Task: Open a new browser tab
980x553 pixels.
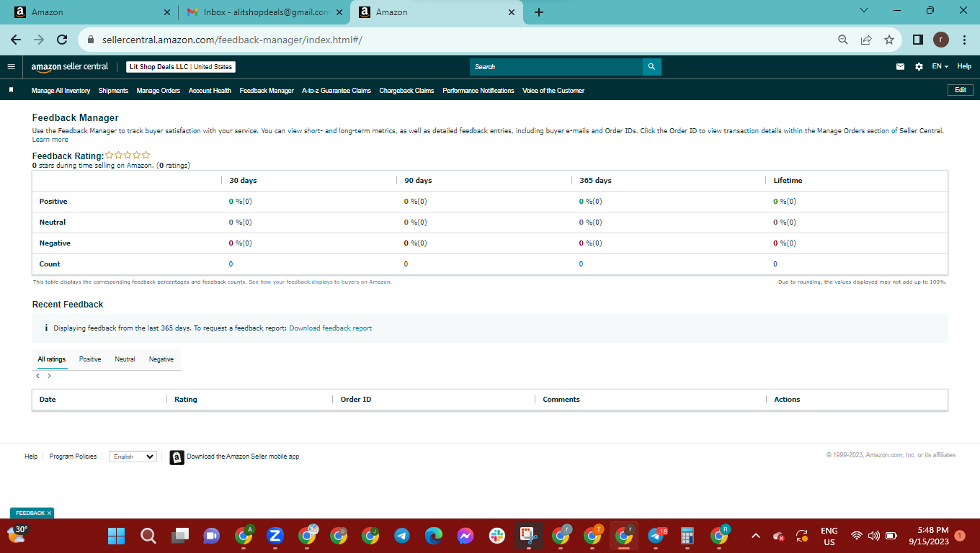Action: (539, 12)
